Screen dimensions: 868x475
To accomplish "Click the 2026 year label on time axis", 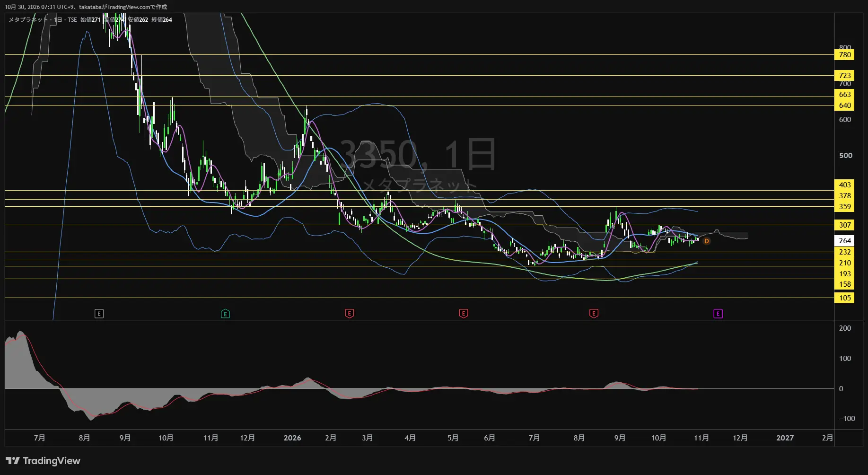I will 292,438.
